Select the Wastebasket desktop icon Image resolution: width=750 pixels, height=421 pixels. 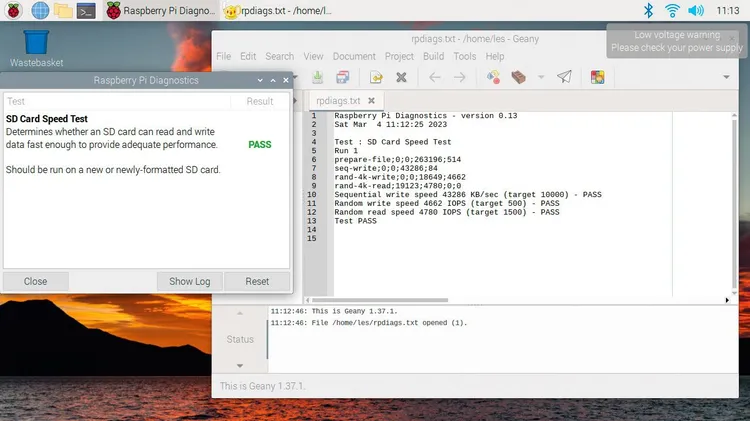pyautogui.click(x=36, y=48)
